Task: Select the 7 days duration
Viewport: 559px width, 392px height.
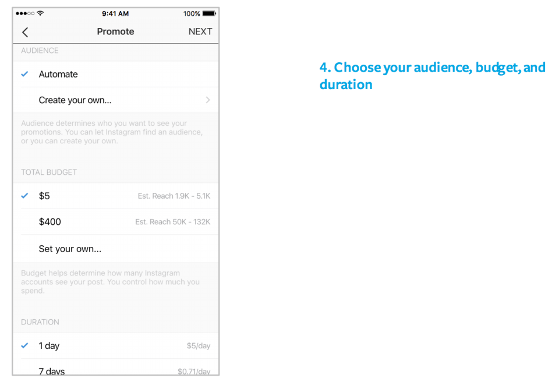Action: [x=52, y=371]
